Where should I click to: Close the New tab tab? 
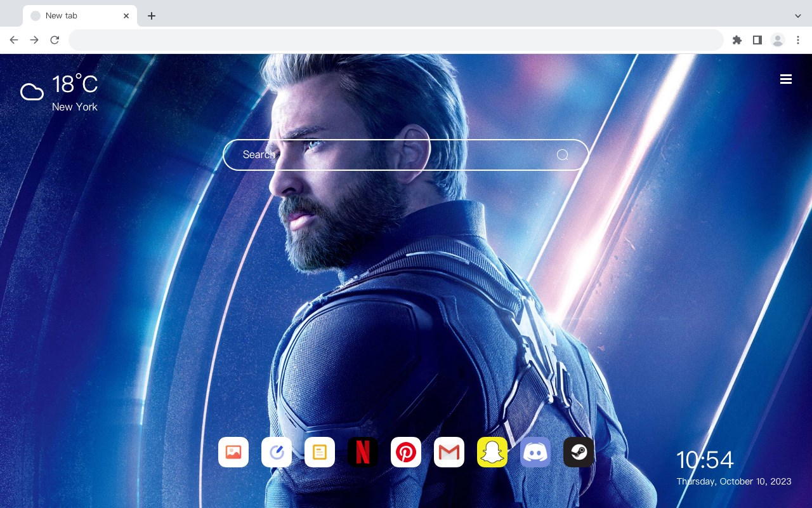click(x=126, y=16)
